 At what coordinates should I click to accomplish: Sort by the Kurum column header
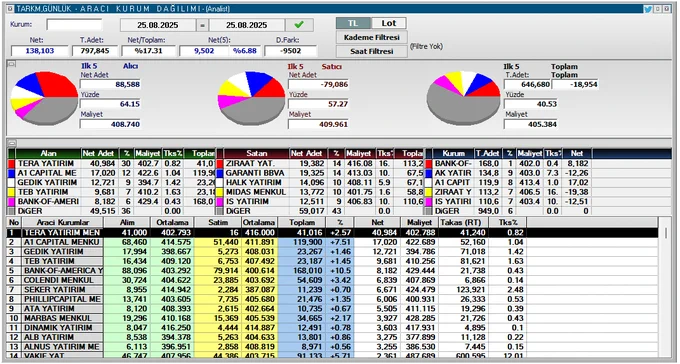[x=454, y=154]
